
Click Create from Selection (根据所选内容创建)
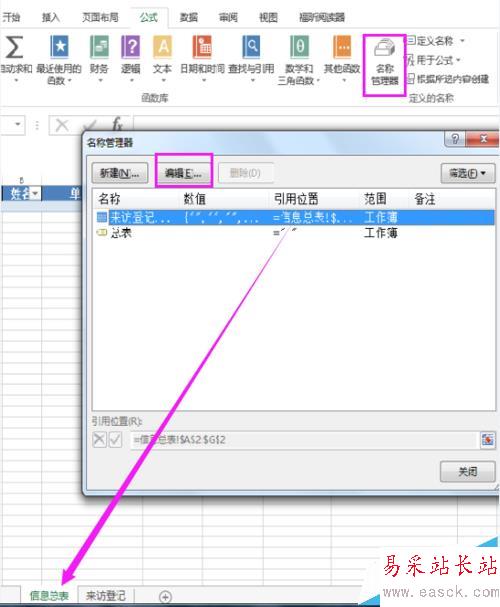(448, 79)
